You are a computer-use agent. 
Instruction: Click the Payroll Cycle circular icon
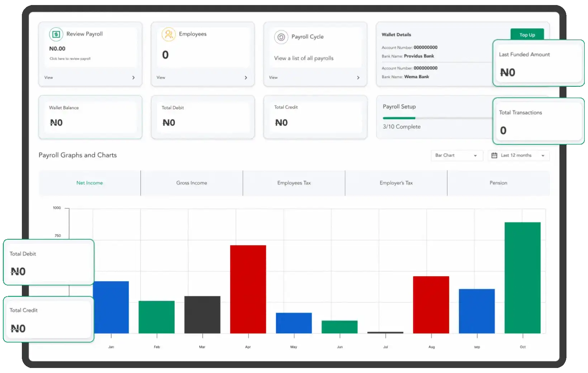coord(281,37)
